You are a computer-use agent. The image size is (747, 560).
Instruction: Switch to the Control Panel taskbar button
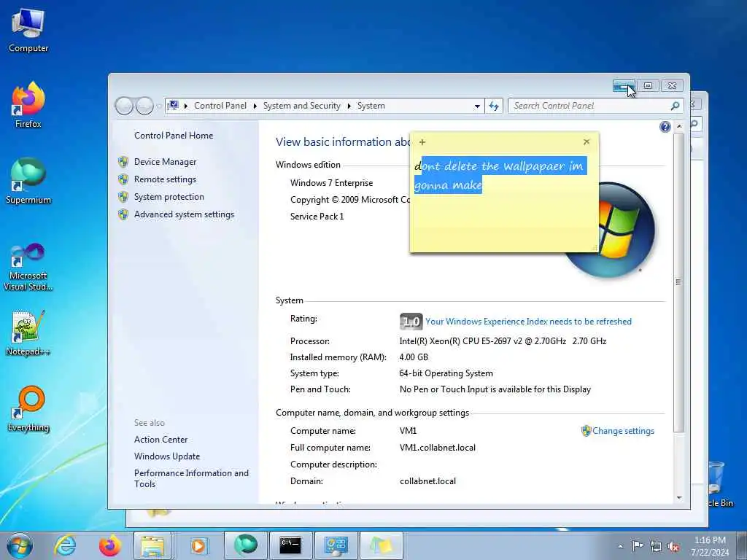(336, 545)
